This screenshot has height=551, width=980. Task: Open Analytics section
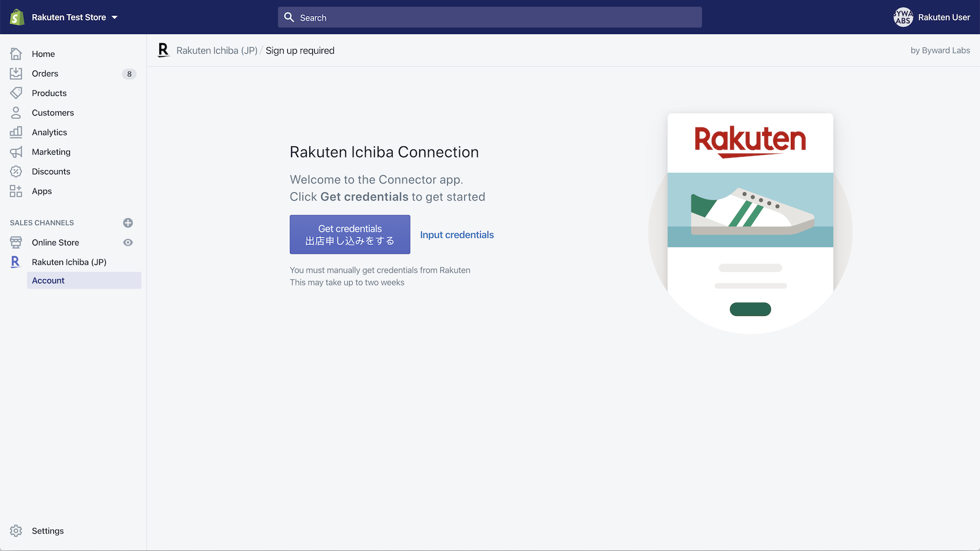[x=50, y=132]
